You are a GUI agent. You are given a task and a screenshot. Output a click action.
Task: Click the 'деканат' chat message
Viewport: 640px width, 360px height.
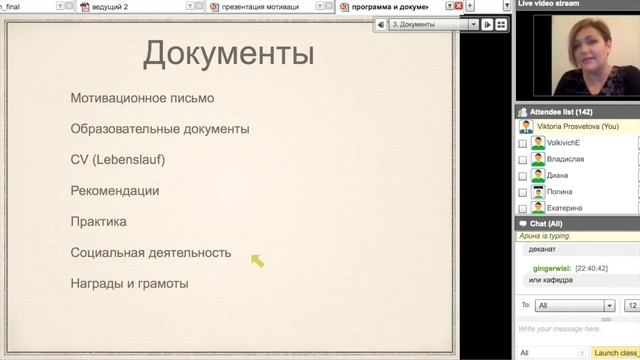[x=542, y=249]
